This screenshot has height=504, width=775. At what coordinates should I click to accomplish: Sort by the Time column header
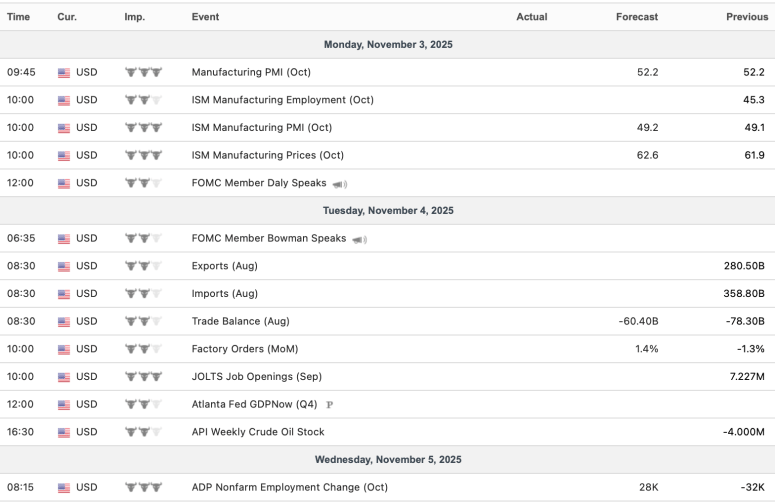(x=19, y=17)
